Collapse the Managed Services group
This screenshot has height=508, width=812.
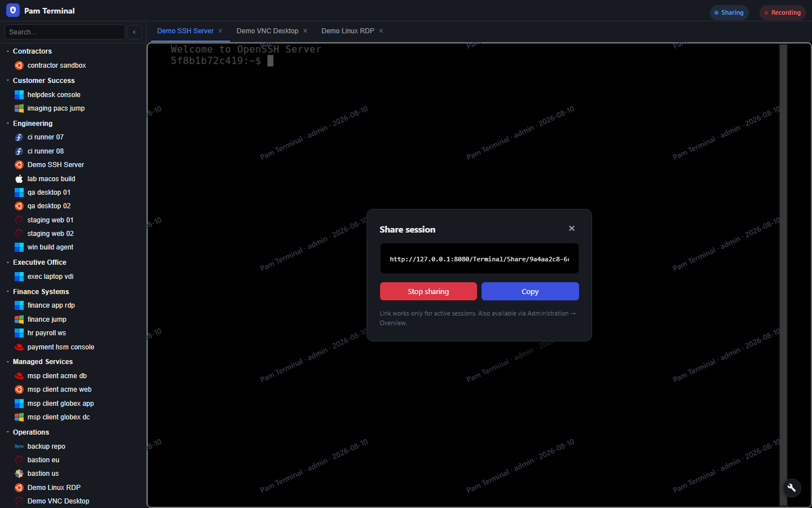point(8,362)
